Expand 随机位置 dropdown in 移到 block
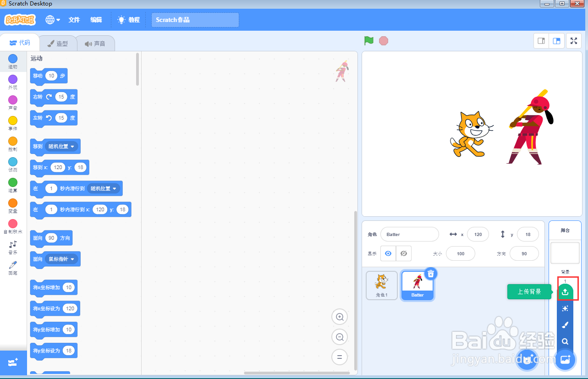Image resolution: width=588 pixels, height=379 pixels. pos(61,147)
